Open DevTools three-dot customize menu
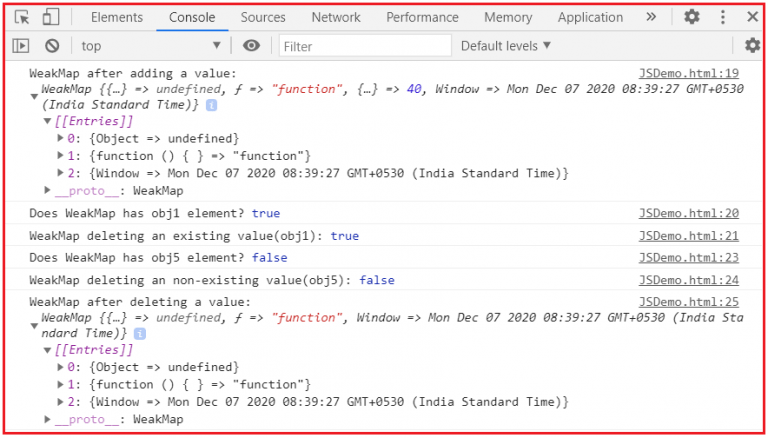 (x=724, y=17)
